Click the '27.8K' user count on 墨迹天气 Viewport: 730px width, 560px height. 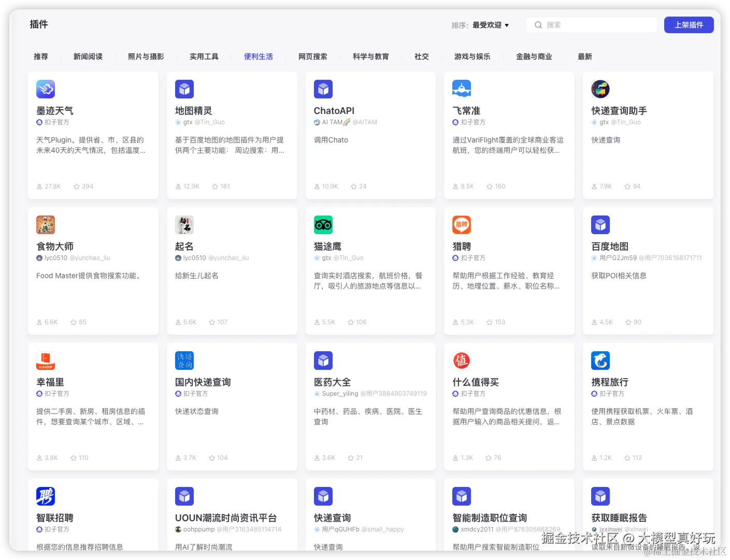click(x=53, y=186)
